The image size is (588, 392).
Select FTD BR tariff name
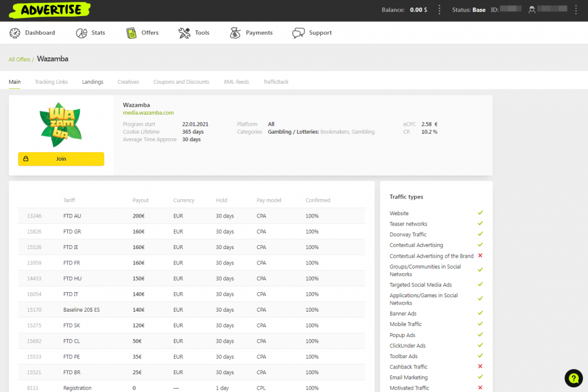point(72,372)
